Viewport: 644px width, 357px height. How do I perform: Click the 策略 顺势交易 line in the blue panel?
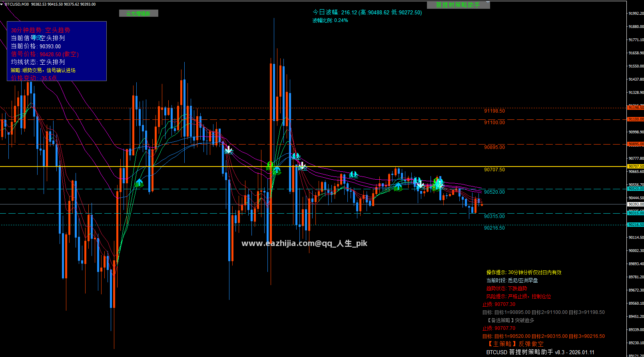pos(43,70)
